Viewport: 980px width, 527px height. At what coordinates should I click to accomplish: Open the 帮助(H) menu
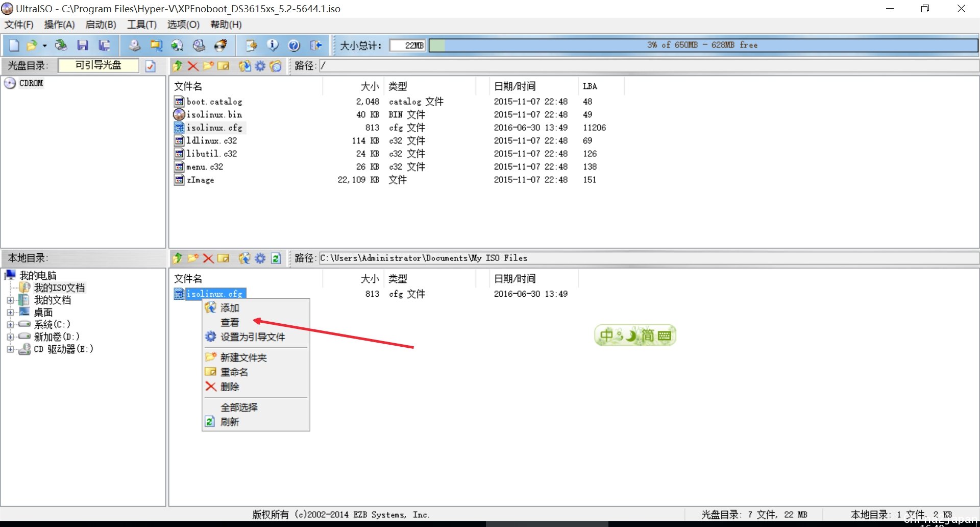pyautogui.click(x=226, y=25)
